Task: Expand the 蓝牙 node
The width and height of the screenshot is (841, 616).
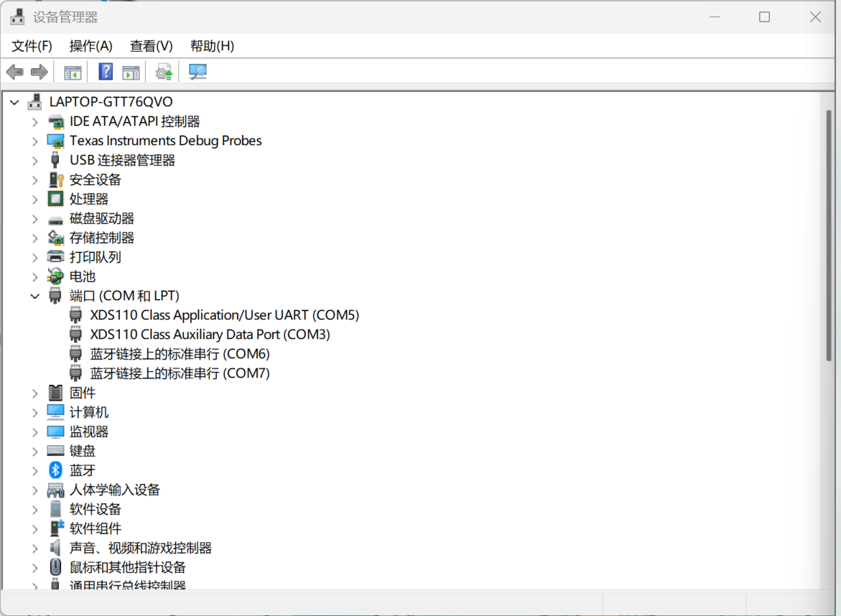Action: pyautogui.click(x=35, y=471)
